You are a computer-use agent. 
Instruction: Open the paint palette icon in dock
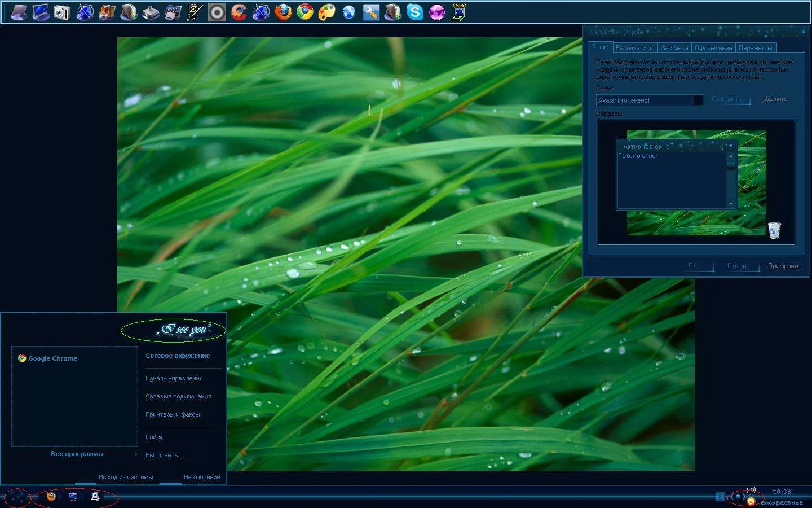click(327, 12)
